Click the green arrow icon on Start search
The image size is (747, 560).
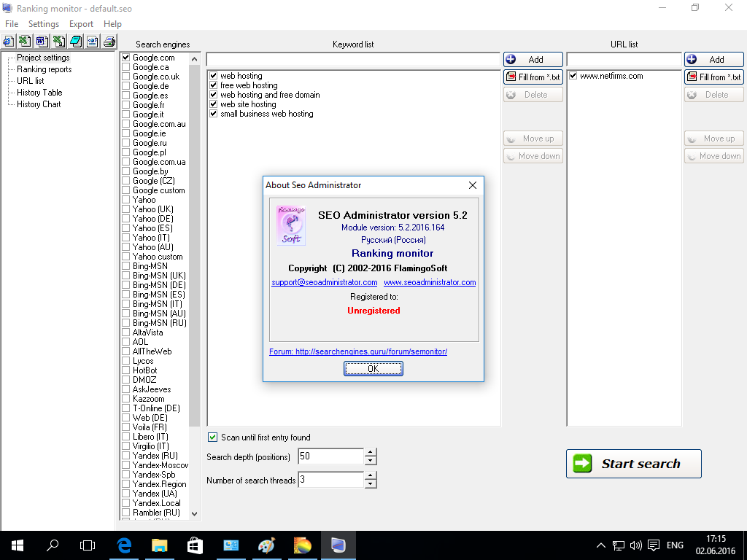[582, 463]
